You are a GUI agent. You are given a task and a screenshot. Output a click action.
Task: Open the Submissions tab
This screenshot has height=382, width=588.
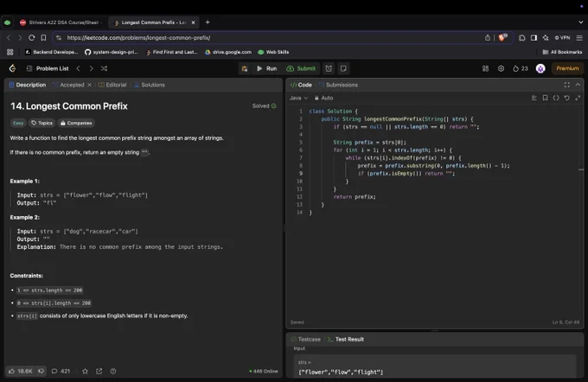click(x=338, y=85)
